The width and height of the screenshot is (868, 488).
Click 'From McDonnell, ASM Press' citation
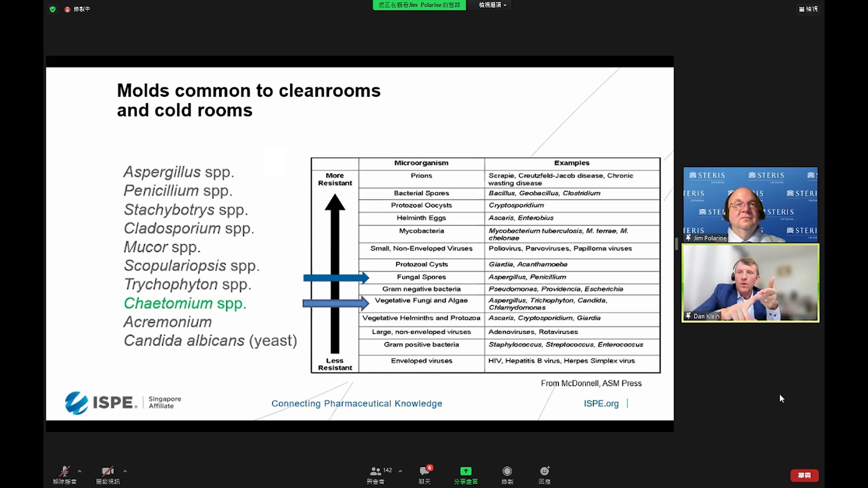(x=591, y=383)
